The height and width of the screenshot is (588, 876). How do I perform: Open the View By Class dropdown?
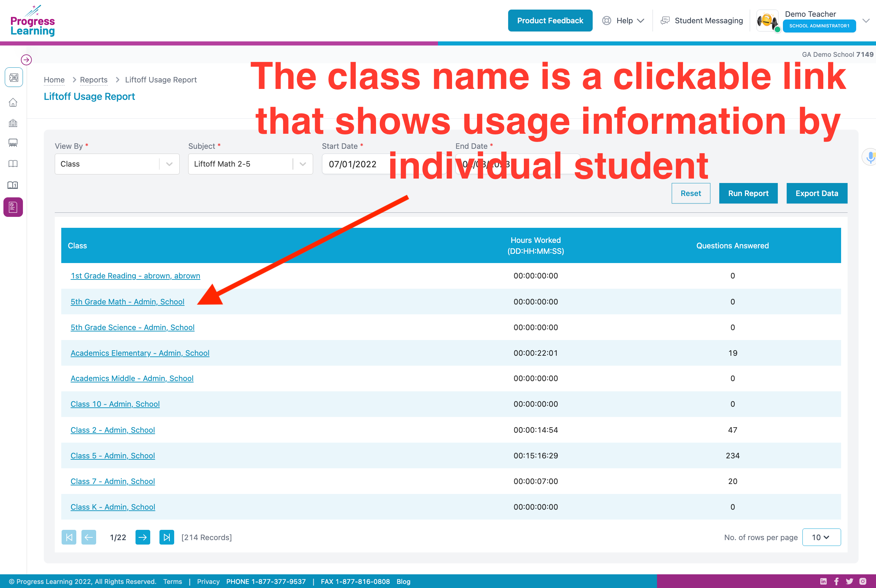point(117,164)
